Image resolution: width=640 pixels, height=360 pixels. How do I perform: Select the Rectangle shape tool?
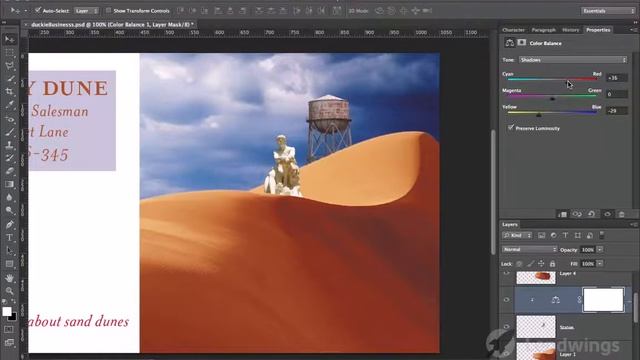click(x=9, y=264)
